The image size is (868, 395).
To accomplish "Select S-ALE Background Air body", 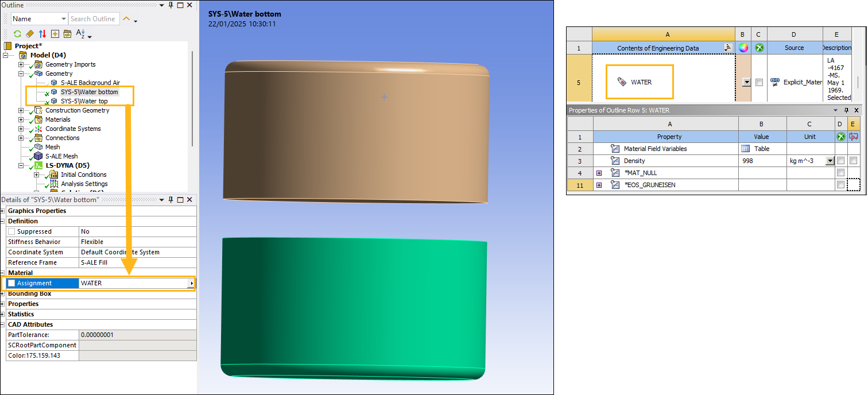I will coord(90,83).
